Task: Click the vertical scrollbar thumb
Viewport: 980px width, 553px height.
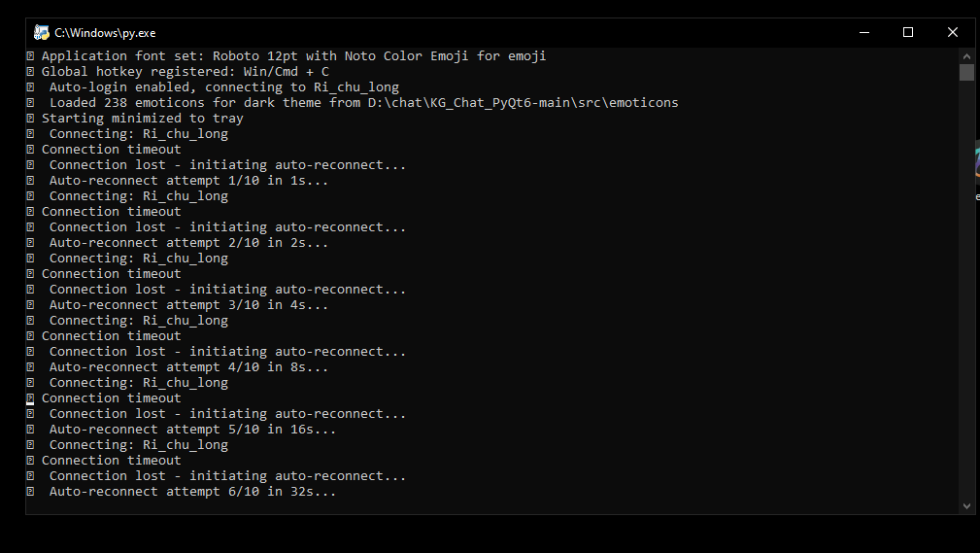Action: (x=966, y=72)
